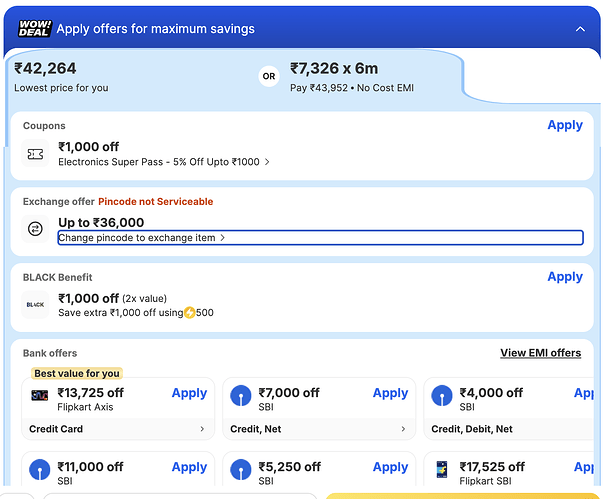606x499 pixels.
Task: Click the WOW! DEAL badge icon
Action: click(34, 29)
